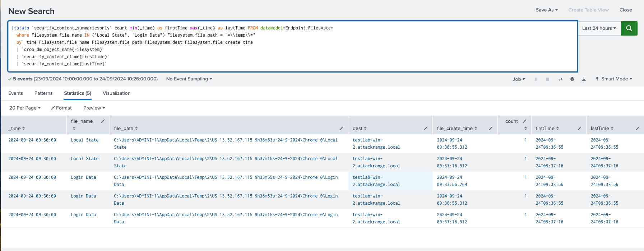Stop the search job
This screenshot has height=251, width=644.
click(547, 79)
